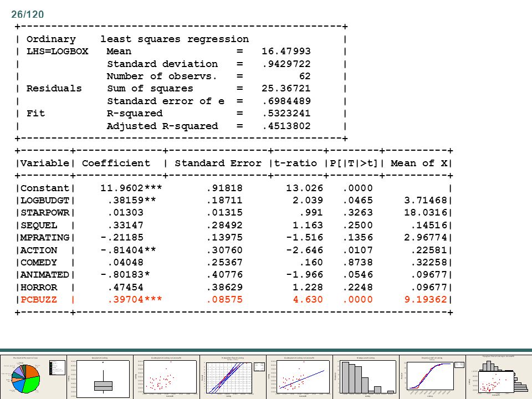Open the marginal plot thumbnail with side histograms
532x399 pixels.
point(499,377)
